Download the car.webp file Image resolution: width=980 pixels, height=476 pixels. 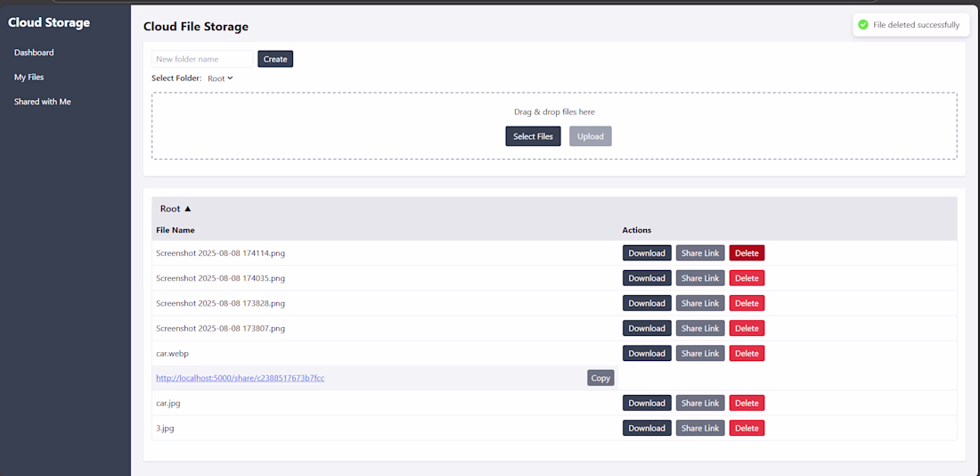[647, 353]
